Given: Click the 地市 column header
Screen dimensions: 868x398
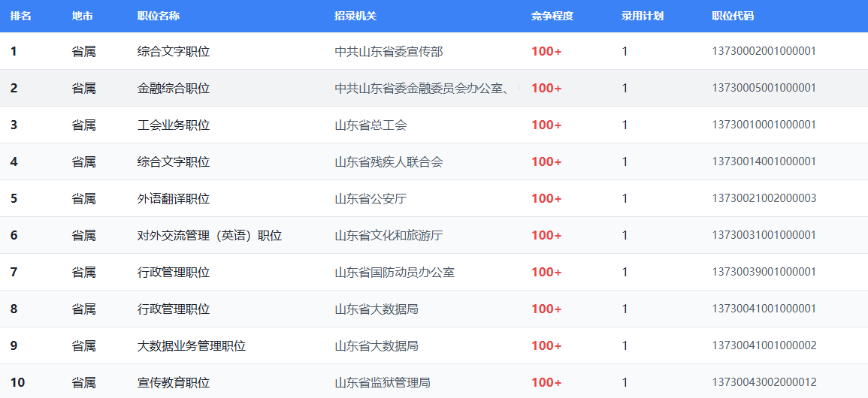Looking at the screenshot, I should coord(83,16).
